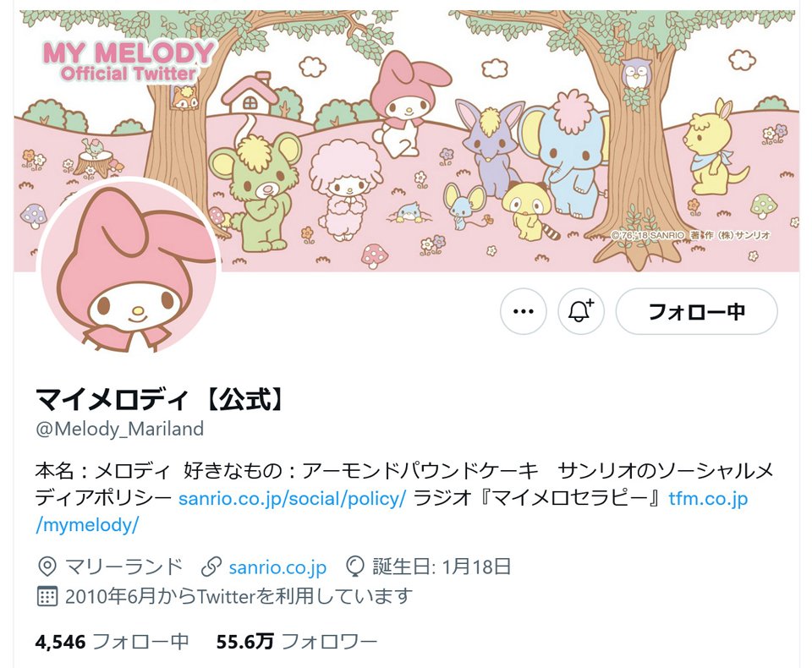Open the My Melody profile avatar picture
This screenshot has width=812, height=668.
[x=129, y=265]
